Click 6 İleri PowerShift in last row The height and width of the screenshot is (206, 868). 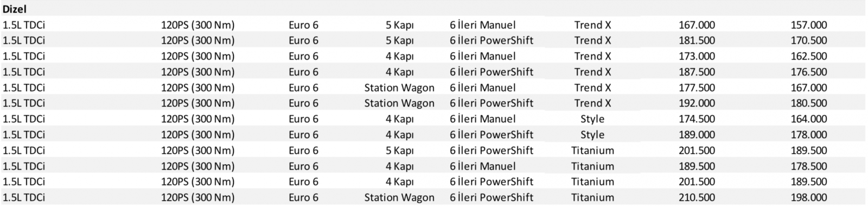click(492, 198)
